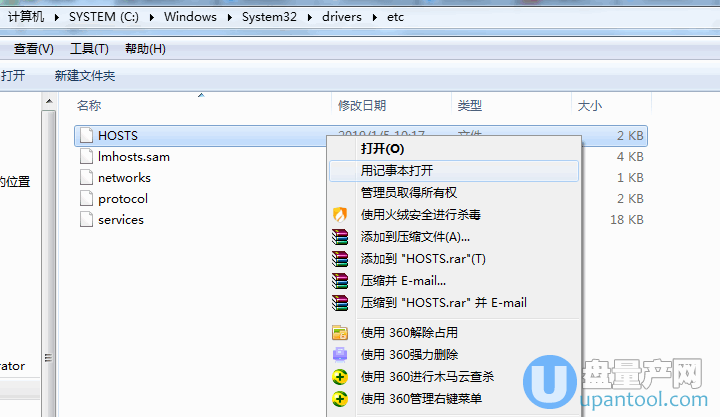
Task: Select 打开(O) in context menu
Action: click(x=382, y=148)
